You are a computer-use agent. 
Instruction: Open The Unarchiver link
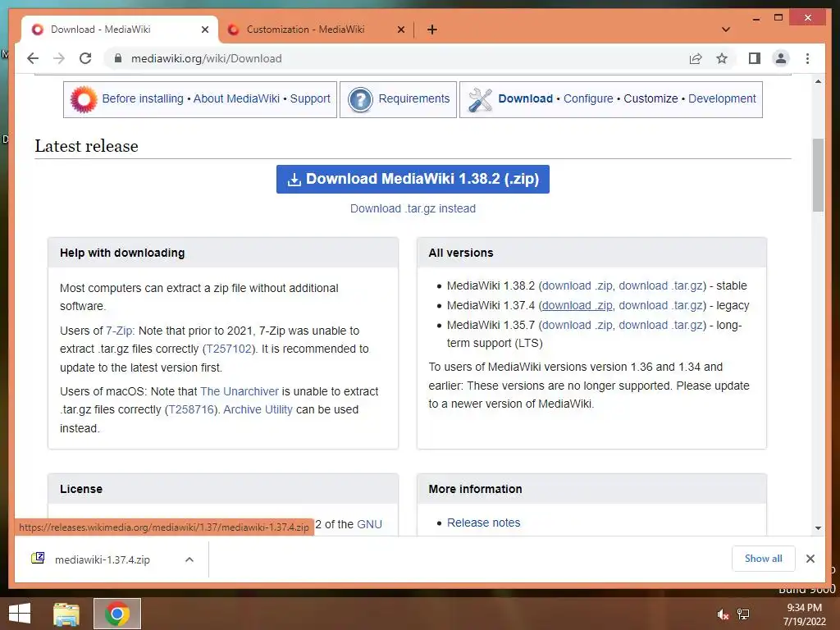click(240, 391)
